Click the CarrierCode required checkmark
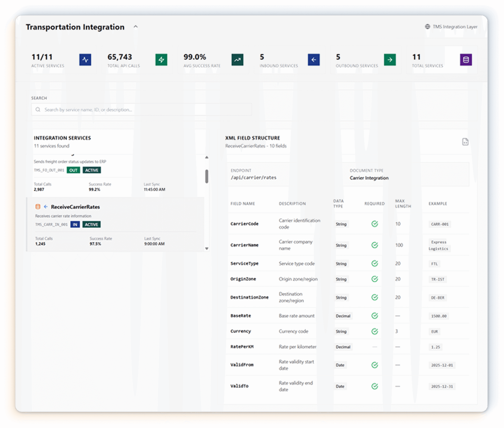 375,224
